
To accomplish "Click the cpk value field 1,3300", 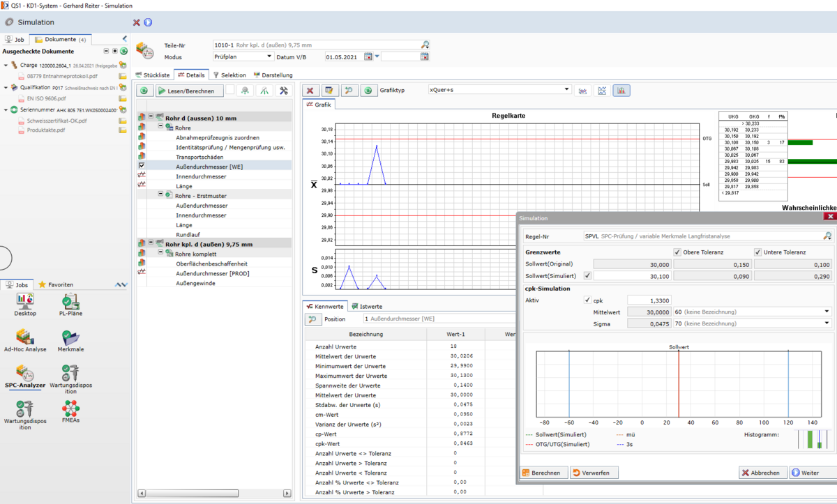I will coord(650,300).
